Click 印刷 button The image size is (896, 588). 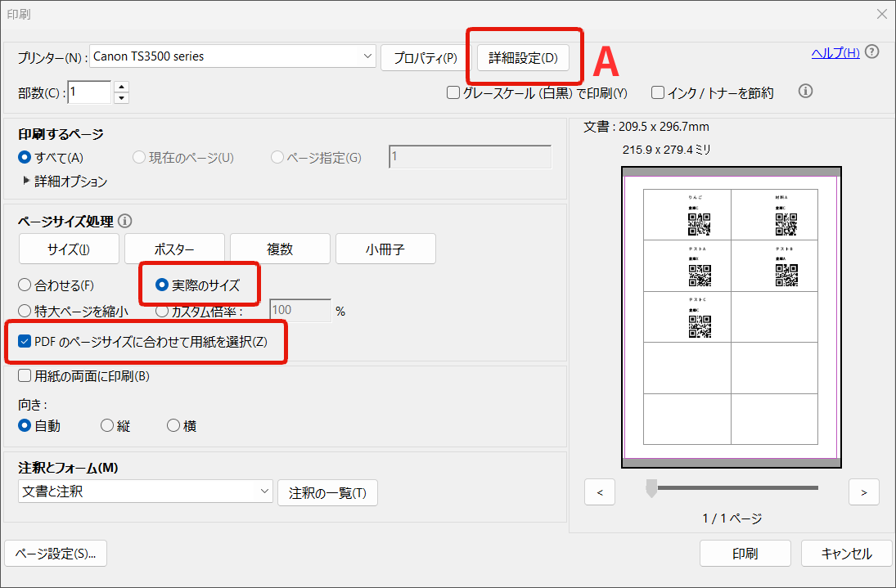(x=745, y=553)
